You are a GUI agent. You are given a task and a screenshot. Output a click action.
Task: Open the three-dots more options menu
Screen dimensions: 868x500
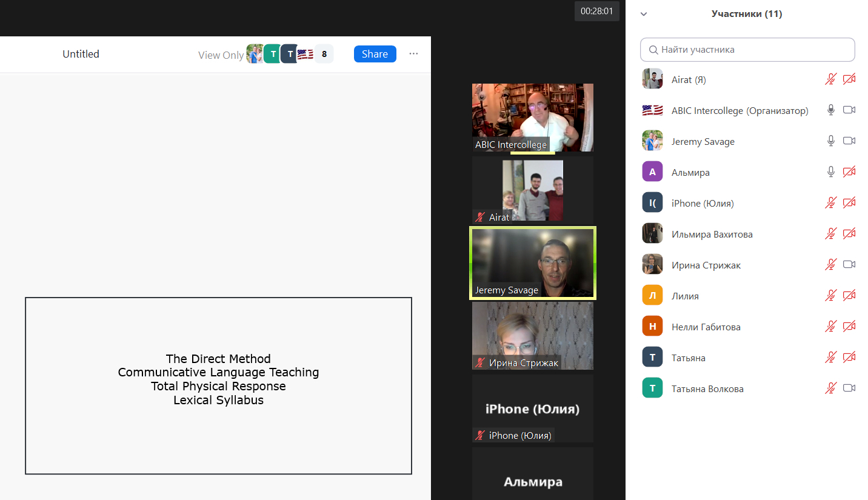[x=413, y=54]
